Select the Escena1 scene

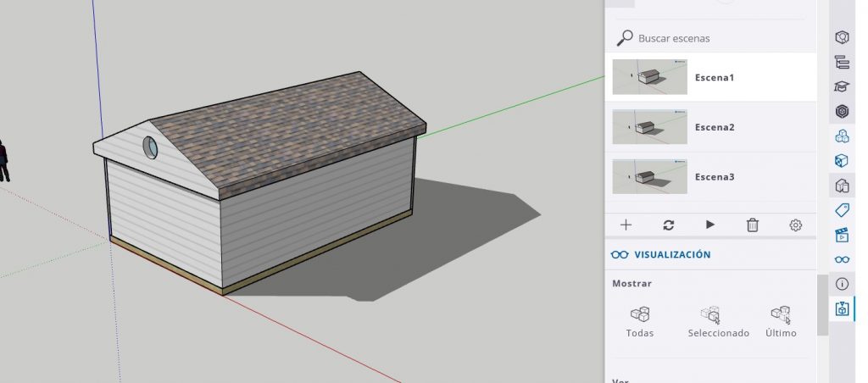point(714,77)
